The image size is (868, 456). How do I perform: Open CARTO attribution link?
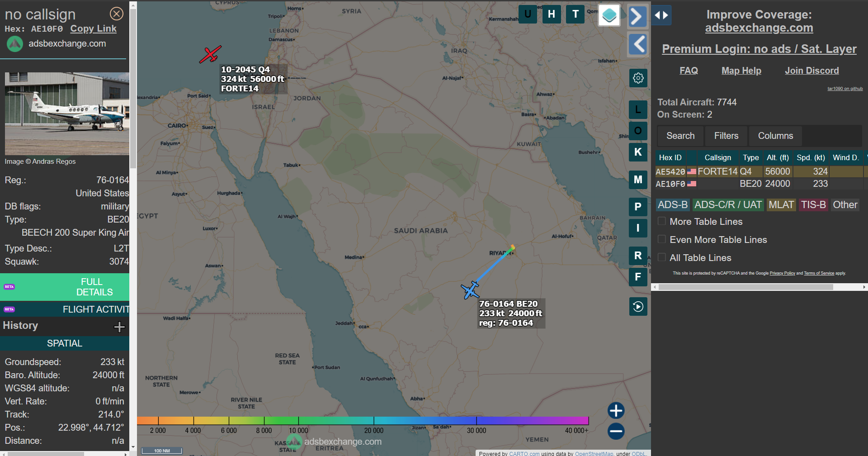point(524,453)
